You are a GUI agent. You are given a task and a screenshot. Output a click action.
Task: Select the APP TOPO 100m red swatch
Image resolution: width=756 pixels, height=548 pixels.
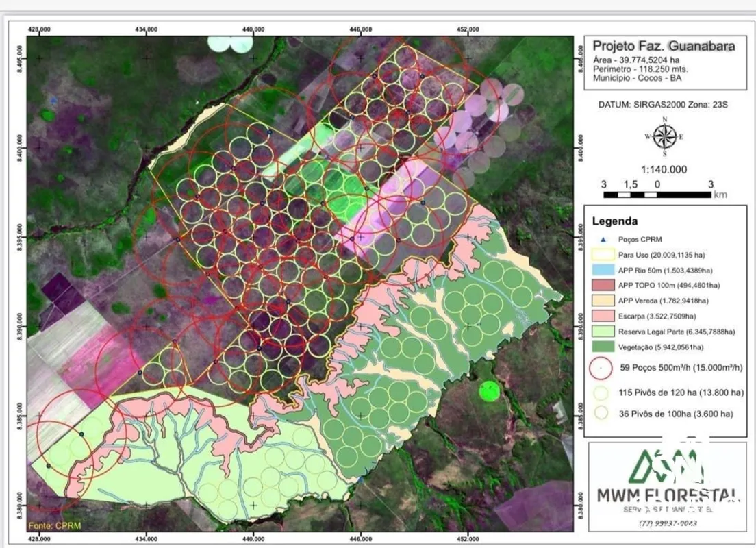click(x=600, y=285)
